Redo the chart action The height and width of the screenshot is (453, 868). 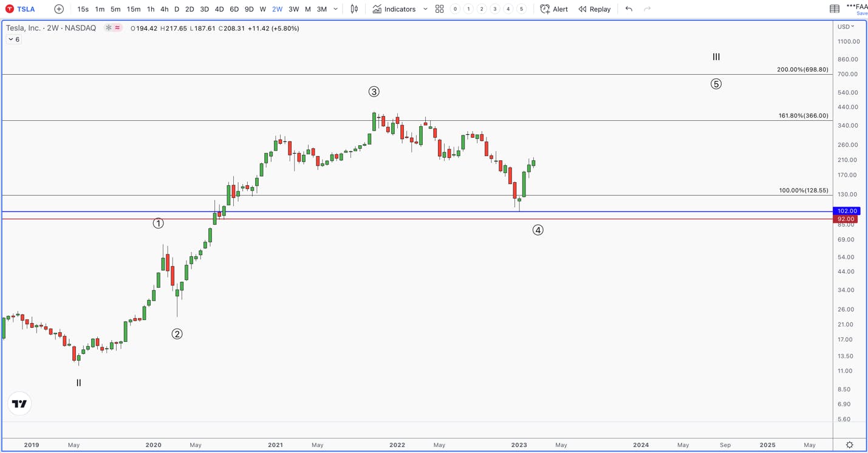click(648, 9)
